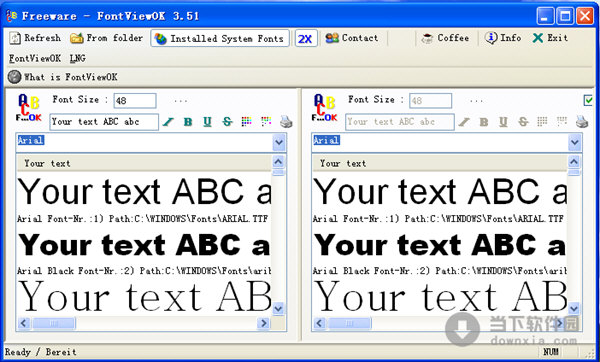Viewport: 600px width, 362px height.
Task: Select the Arial Black sample in left pane
Action: (x=144, y=245)
